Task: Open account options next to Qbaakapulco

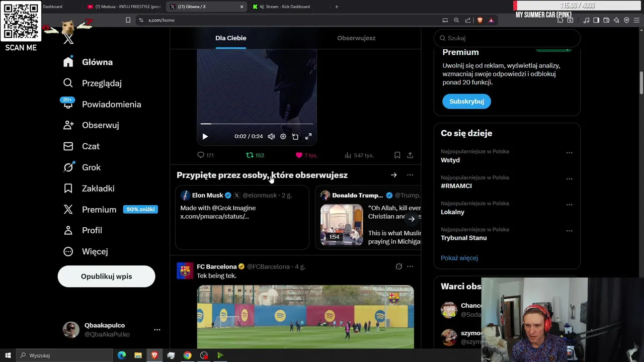Action: click(x=157, y=330)
